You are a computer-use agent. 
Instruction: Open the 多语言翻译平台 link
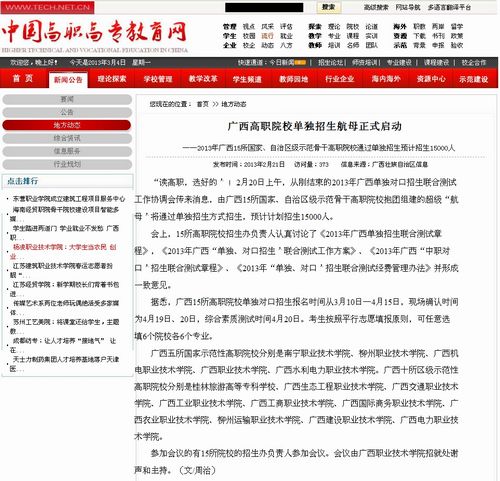pyautogui.click(x=450, y=7)
